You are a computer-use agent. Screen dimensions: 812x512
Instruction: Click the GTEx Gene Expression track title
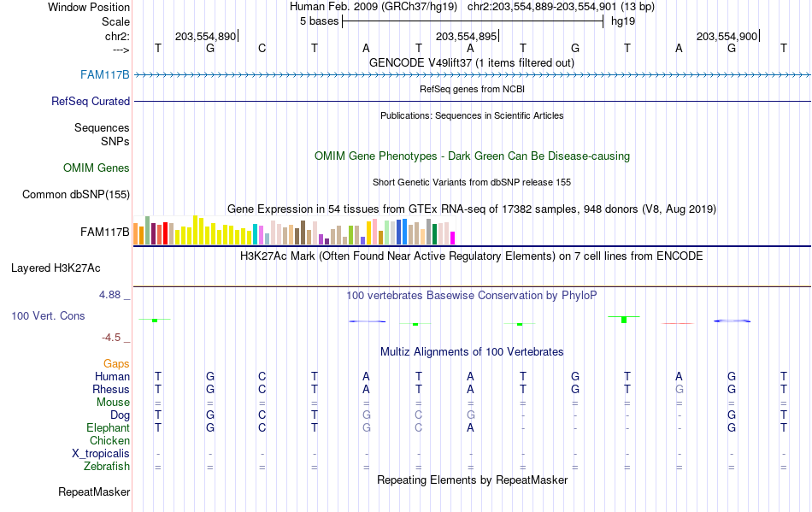(x=472, y=209)
